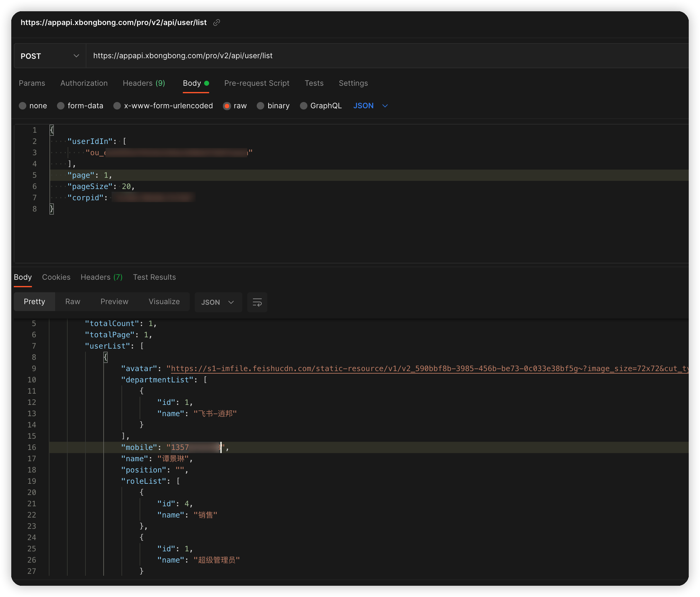Toggle the word wrap icon in response toolbar
This screenshot has width=700, height=597.
[x=257, y=302]
